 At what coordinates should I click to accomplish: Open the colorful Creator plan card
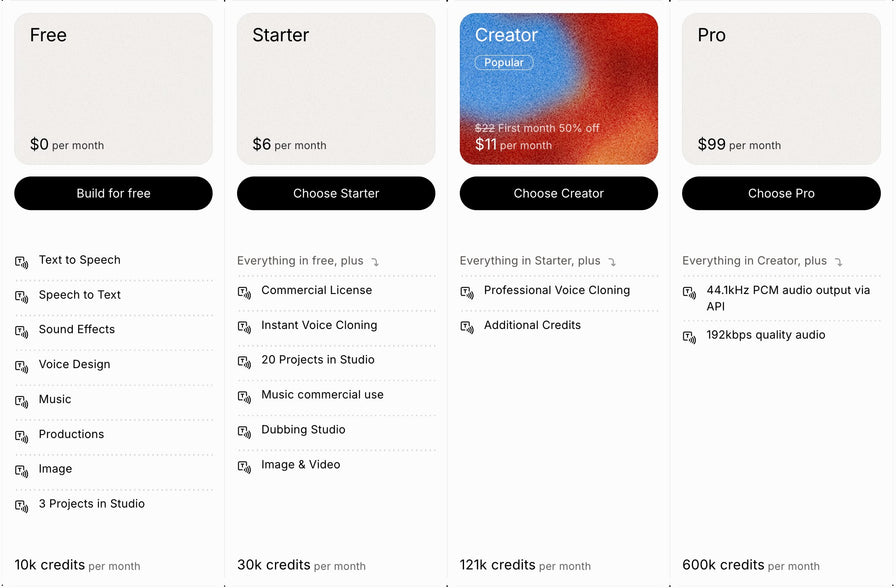tap(559, 89)
